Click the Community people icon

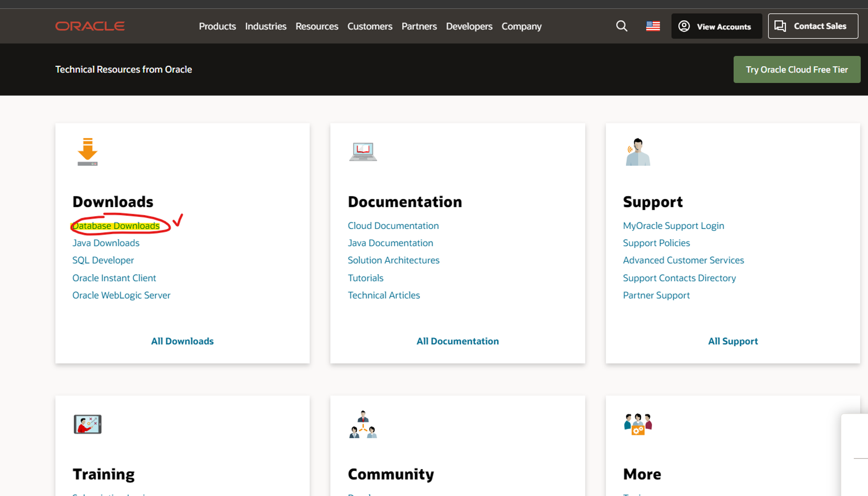point(363,424)
